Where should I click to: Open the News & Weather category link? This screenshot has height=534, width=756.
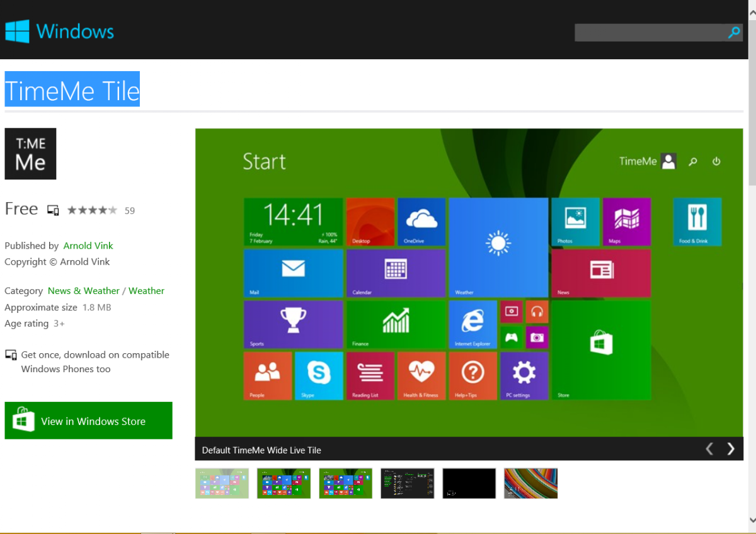84,291
